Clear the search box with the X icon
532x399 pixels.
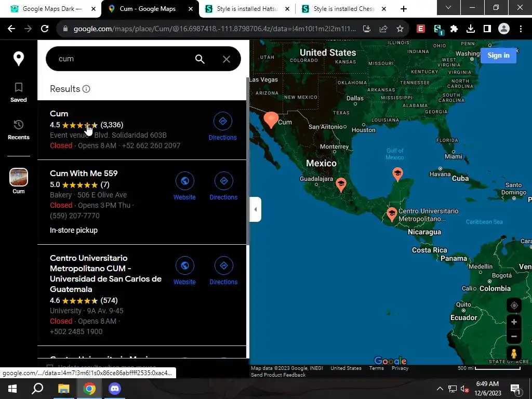click(x=227, y=59)
